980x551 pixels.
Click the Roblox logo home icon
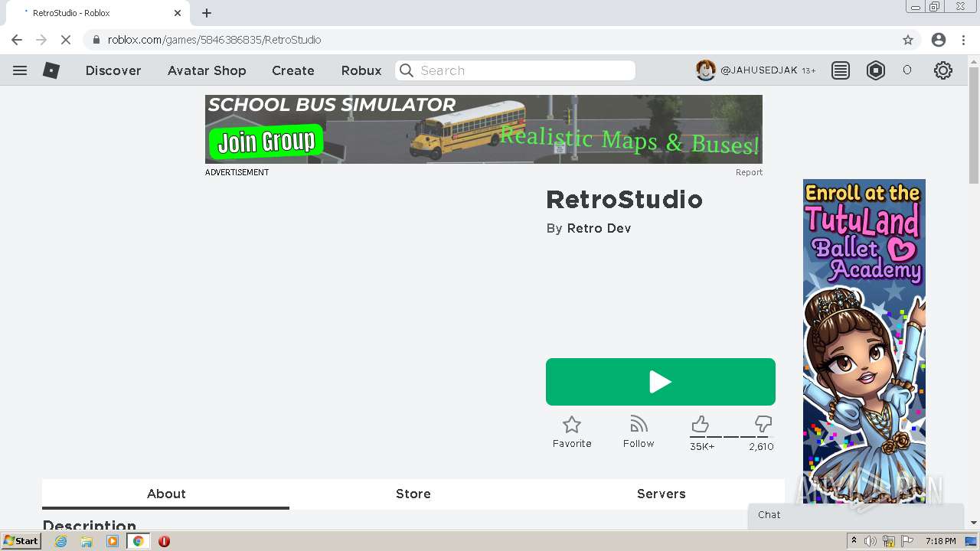pyautogui.click(x=51, y=70)
